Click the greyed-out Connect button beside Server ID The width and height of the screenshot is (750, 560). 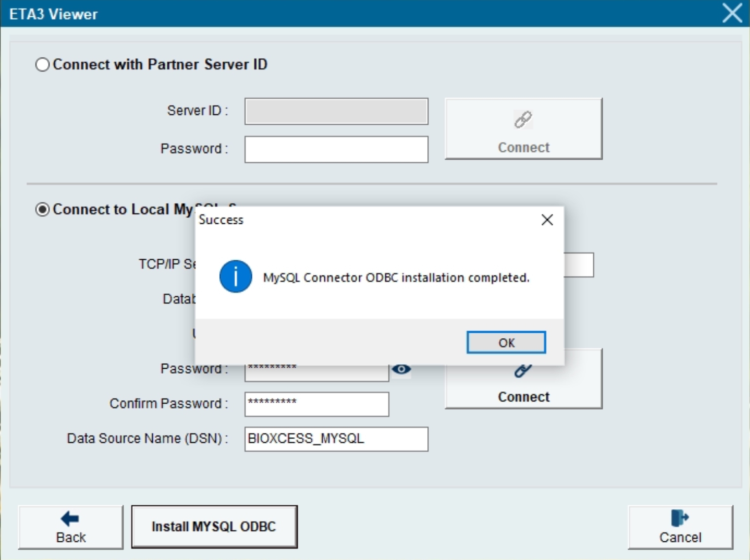pos(523,129)
